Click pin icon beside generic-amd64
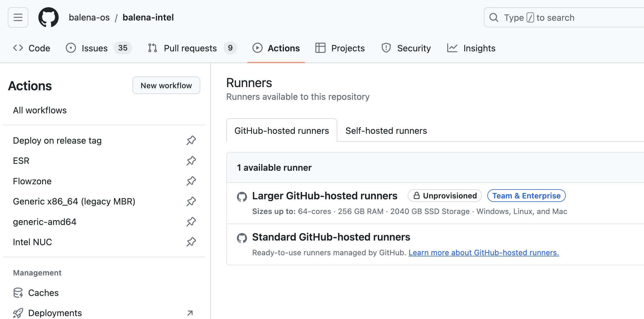Screen dimensions: 644x319 (191, 222)
